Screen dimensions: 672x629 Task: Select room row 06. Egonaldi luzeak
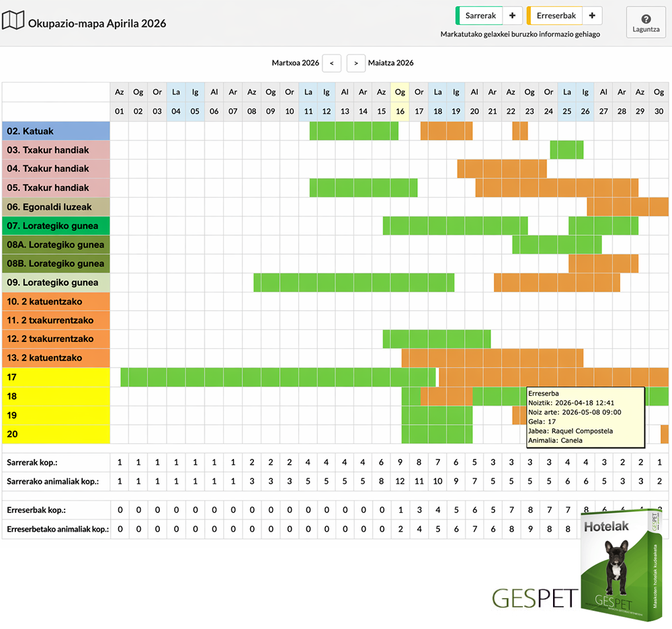tap(56, 207)
